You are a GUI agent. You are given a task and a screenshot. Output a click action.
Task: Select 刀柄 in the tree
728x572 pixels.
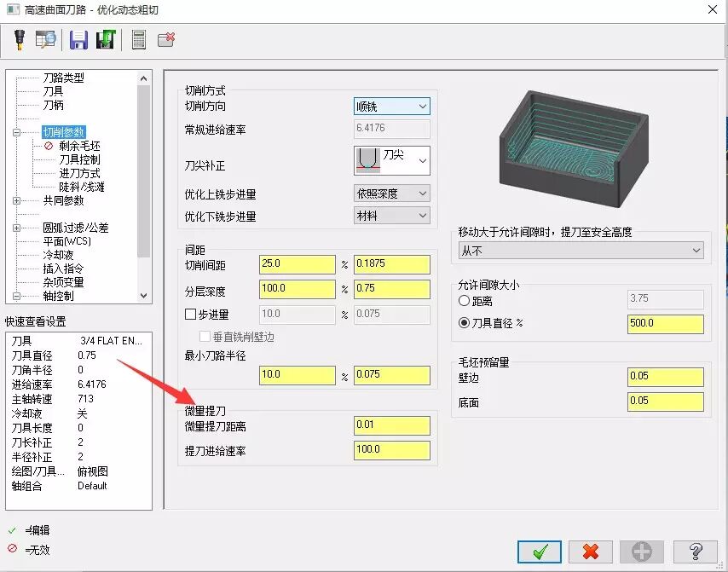[53, 105]
